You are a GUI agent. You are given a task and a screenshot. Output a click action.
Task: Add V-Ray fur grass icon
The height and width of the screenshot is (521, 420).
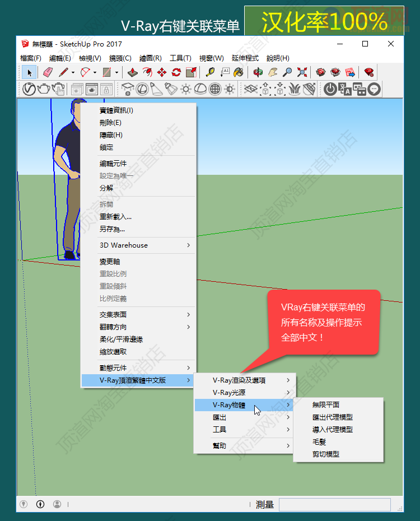pyautogui.click(x=295, y=90)
